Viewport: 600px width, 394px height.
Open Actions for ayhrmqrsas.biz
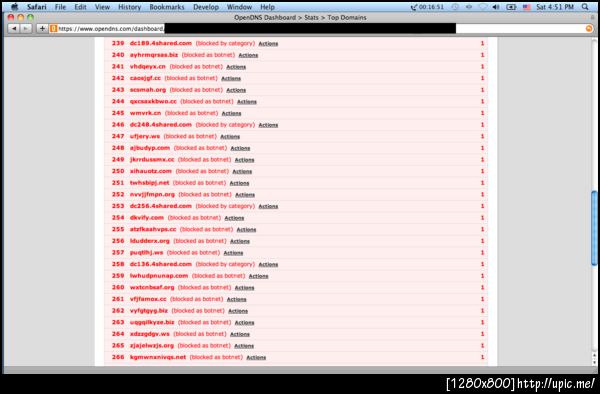pyautogui.click(x=248, y=55)
